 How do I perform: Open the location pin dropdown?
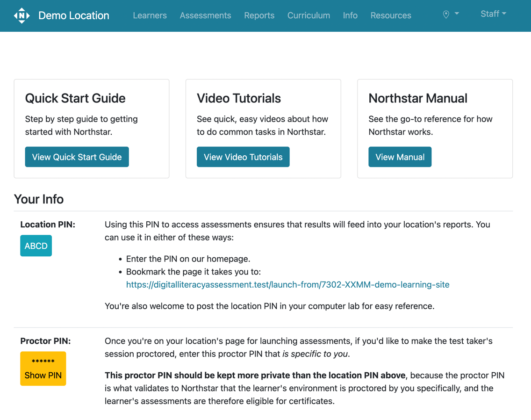click(451, 14)
